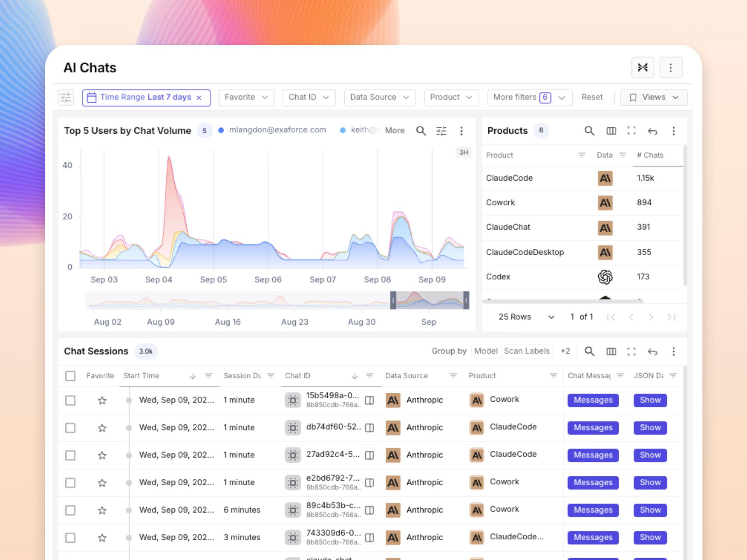Click the Codex OpenAI data icon

tap(605, 277)
